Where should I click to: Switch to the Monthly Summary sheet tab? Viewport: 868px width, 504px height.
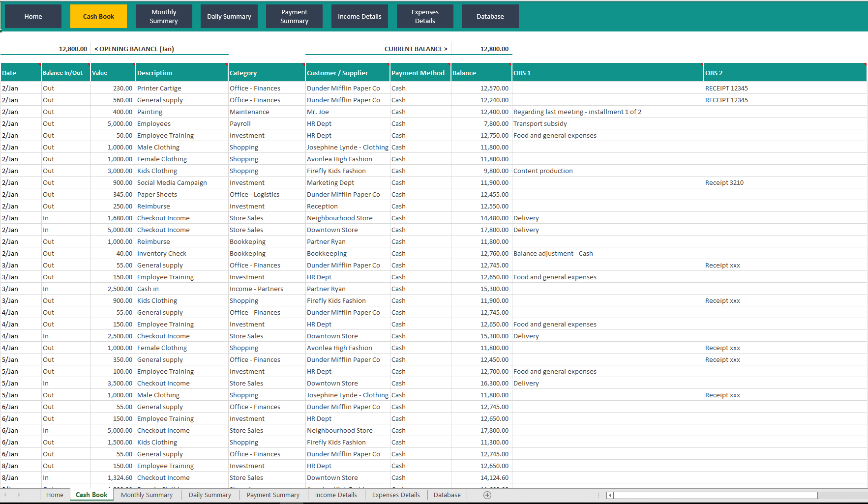click(147, 495)
